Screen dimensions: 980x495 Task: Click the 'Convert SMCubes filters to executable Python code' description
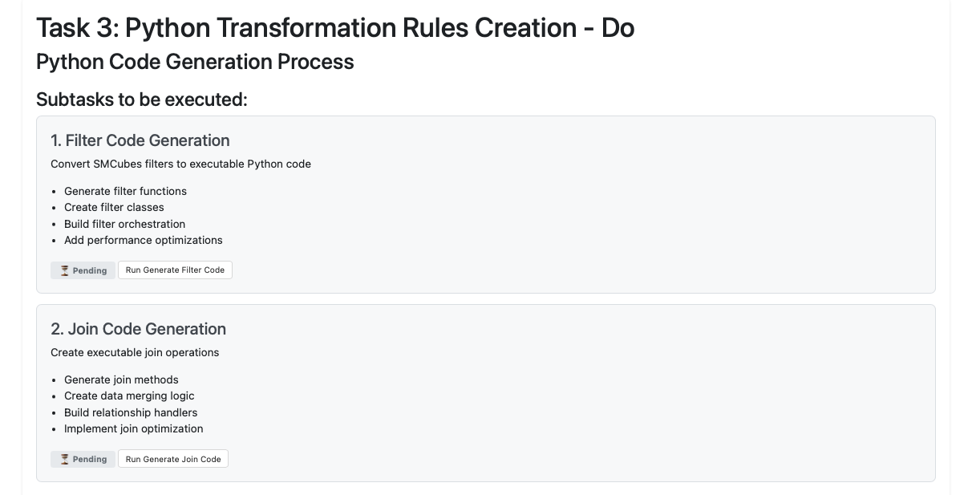point(180,164)
